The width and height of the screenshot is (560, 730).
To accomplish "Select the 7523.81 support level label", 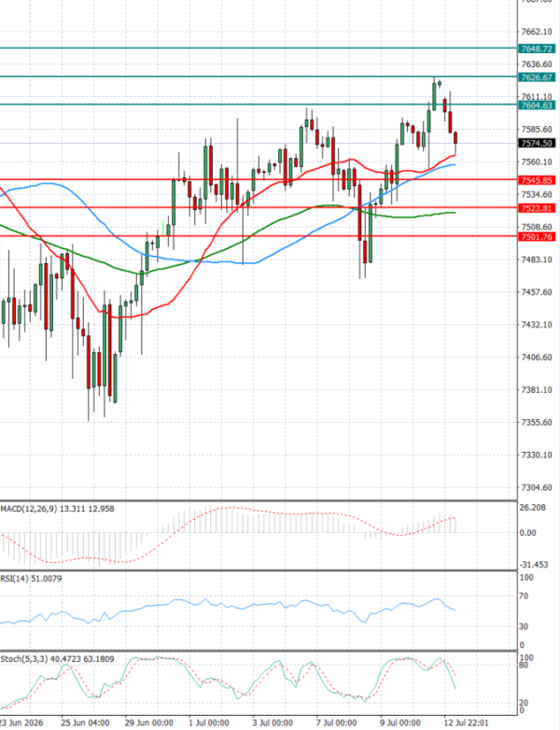I will click(537, 208).
